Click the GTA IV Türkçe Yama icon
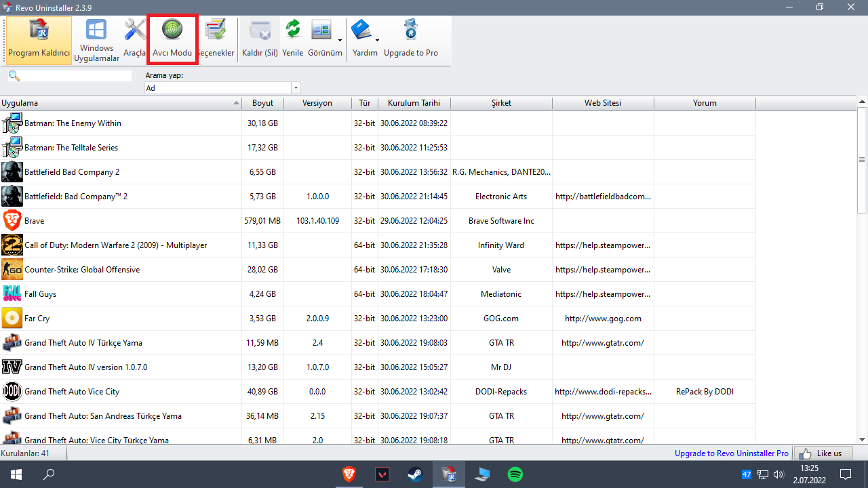Viewport: 868px width, 488px height. [x=12, y=343]
